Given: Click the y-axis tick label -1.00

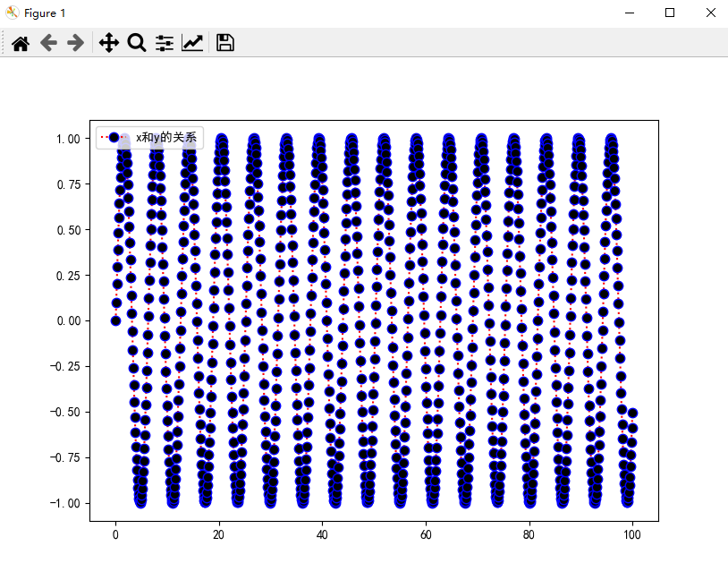Looking at the screenshot, I should [x=63, y=503].
